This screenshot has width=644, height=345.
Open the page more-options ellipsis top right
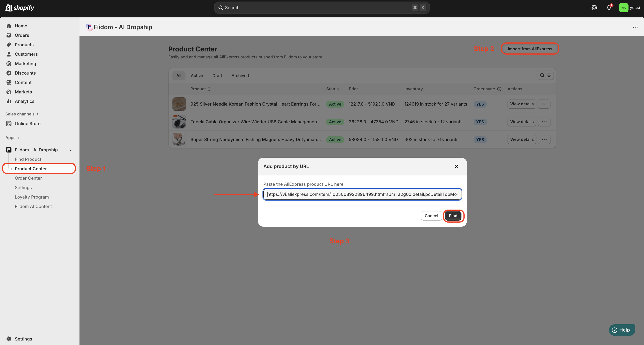[635, 27]
